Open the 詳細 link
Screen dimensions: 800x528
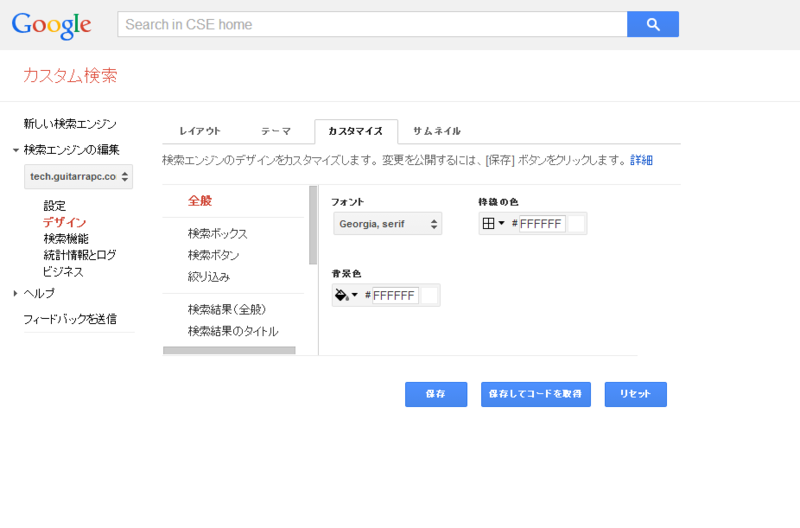641,160
